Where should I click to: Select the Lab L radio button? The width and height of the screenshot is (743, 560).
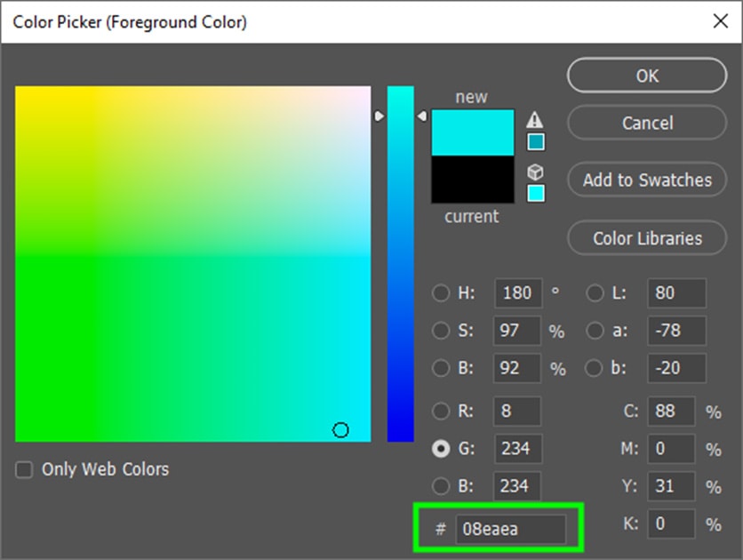click(x=595, y=293)
